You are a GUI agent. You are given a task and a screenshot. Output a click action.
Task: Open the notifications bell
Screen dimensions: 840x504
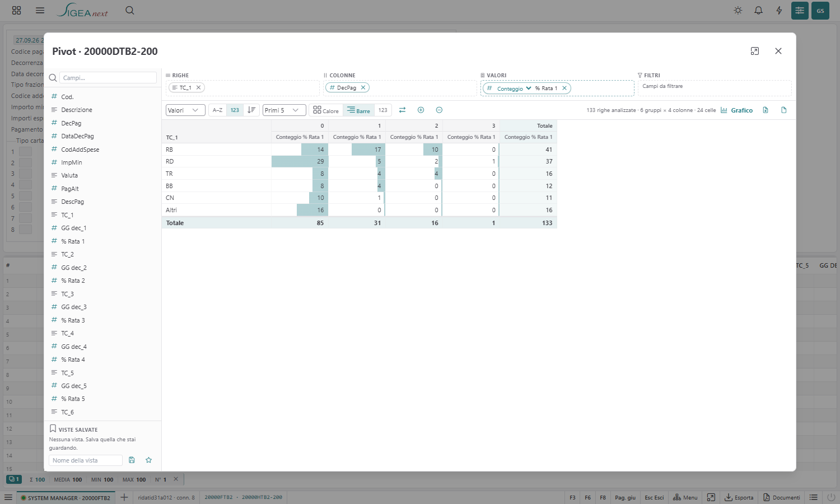[x=758, y=11]
